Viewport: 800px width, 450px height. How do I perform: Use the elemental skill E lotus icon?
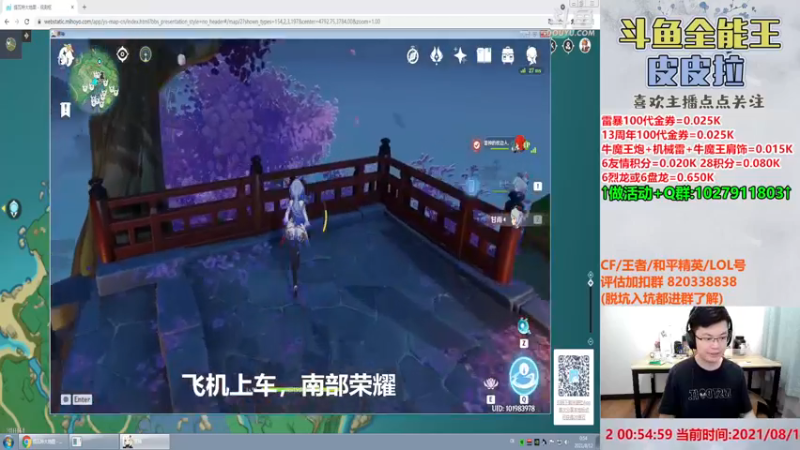490,383
